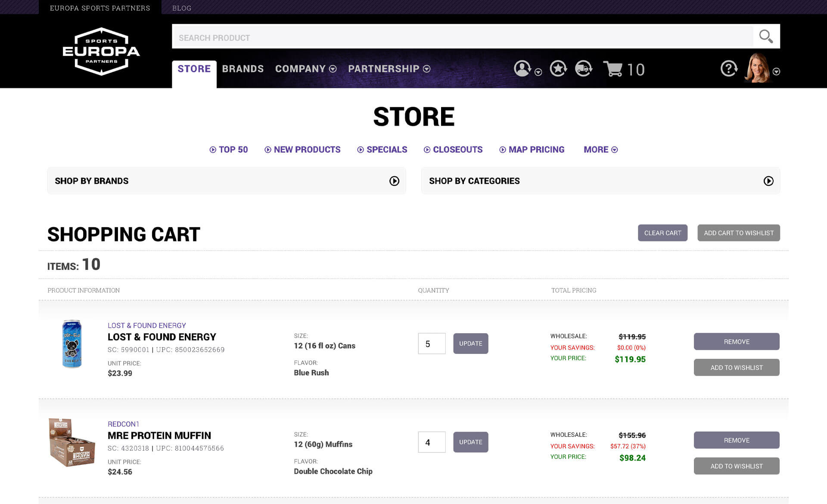Switch to the BRANDS tab
Viewport: 827px width, 504px height.
pyautogui.click(x=243, y=69)
